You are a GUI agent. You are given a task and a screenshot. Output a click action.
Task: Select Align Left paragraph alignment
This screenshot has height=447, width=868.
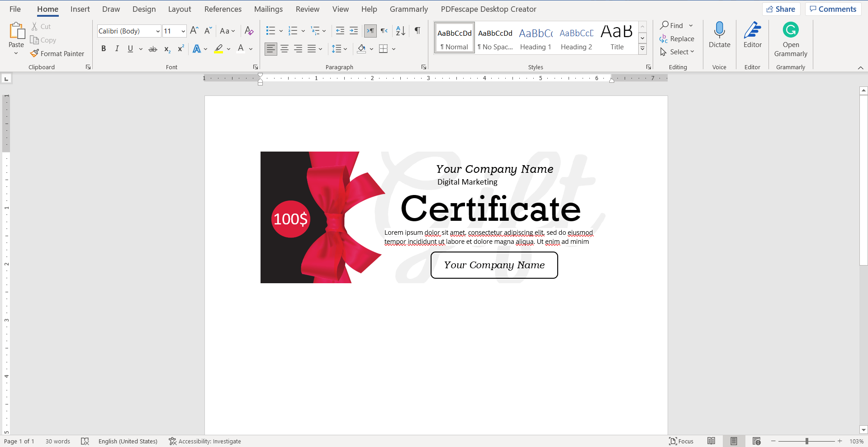pos(270,49)
